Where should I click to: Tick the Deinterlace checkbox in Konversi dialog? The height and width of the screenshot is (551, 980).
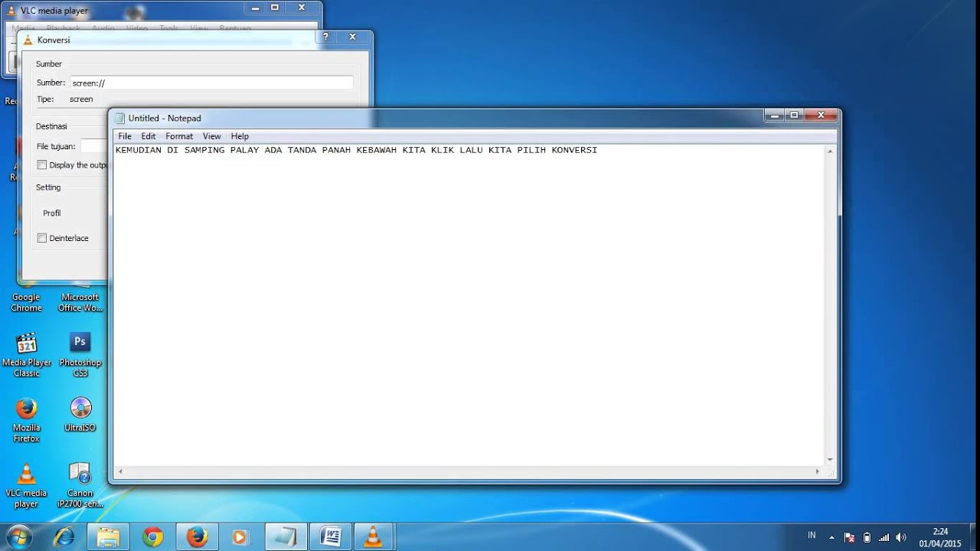coord(42,238)
